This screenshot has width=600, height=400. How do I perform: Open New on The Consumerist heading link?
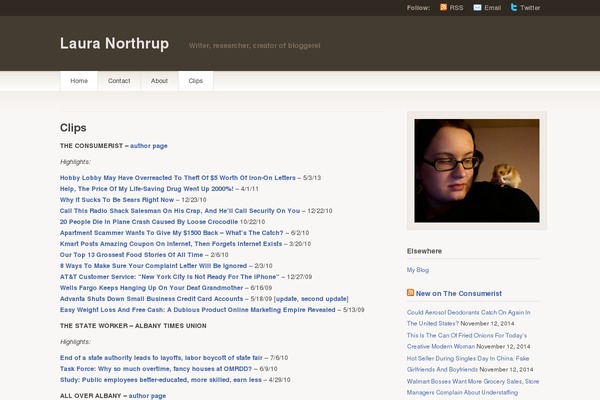point(458,294)
